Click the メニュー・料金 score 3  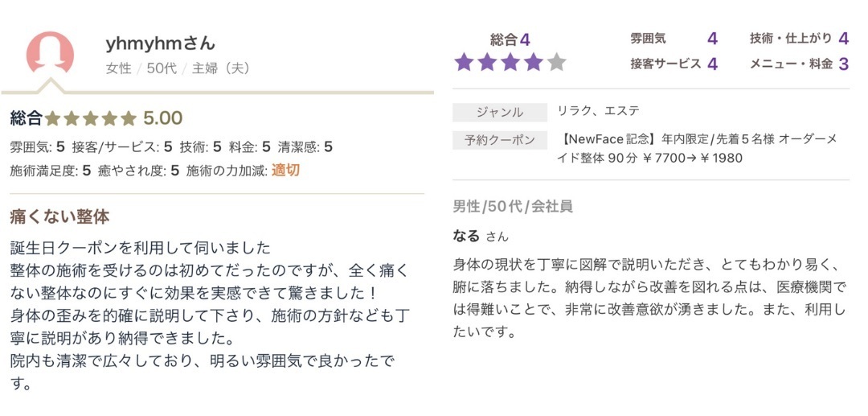(844, 64)
